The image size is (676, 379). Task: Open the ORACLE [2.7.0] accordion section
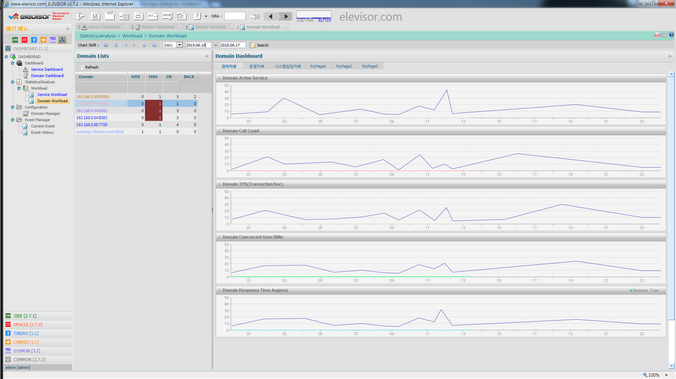click(x=38, y=324)
